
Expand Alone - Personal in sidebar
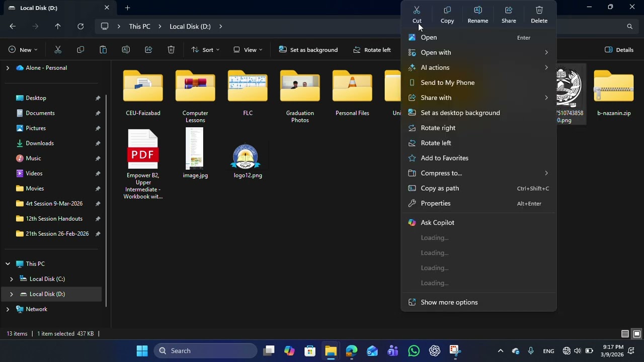pos(8,68)
